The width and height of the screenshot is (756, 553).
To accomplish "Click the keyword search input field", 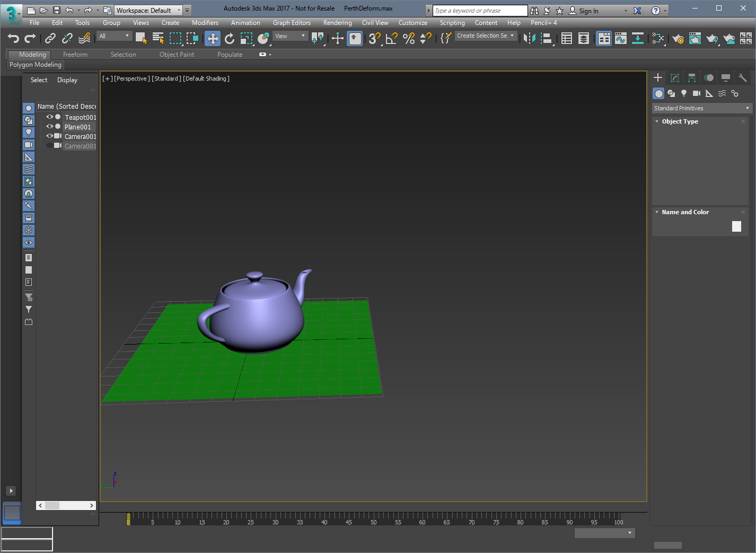I will pos(480,11).
